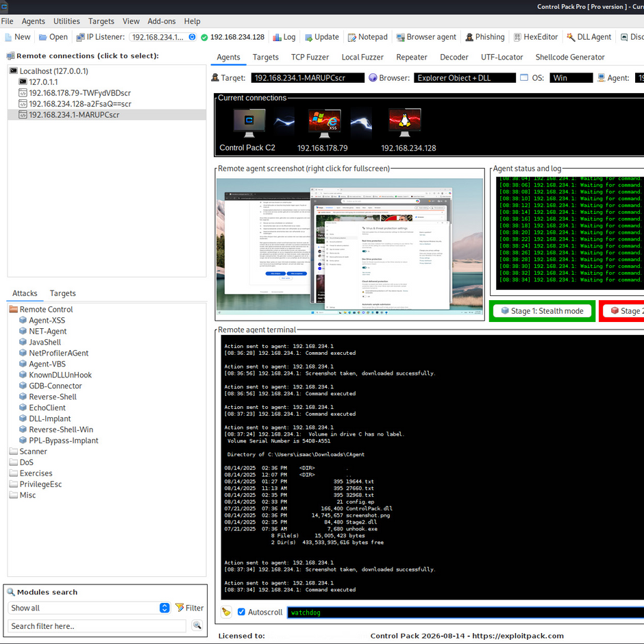Screen dimensions: 644x644
Task: Launch the HexEditor tool
Action: click(535, 37)
